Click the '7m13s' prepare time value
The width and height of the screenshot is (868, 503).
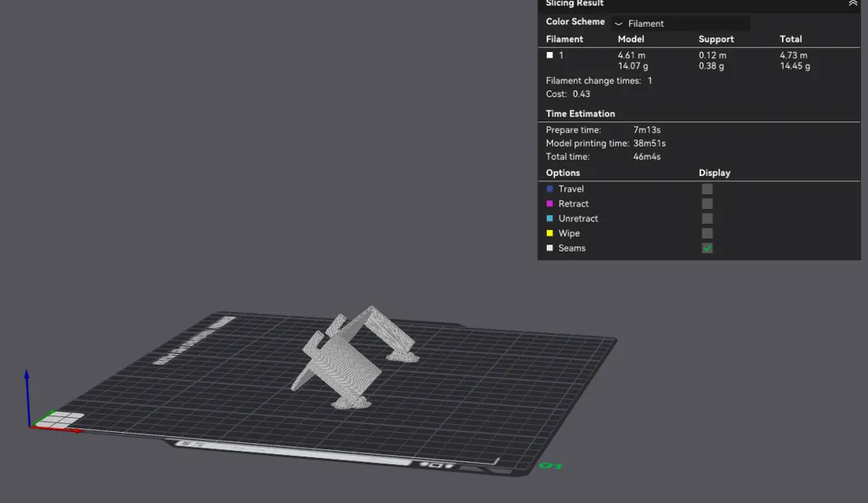(x=647, y=130)
